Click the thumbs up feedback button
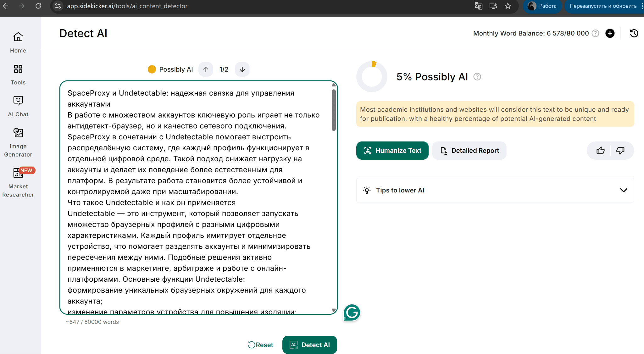 [x=600, y=151]
